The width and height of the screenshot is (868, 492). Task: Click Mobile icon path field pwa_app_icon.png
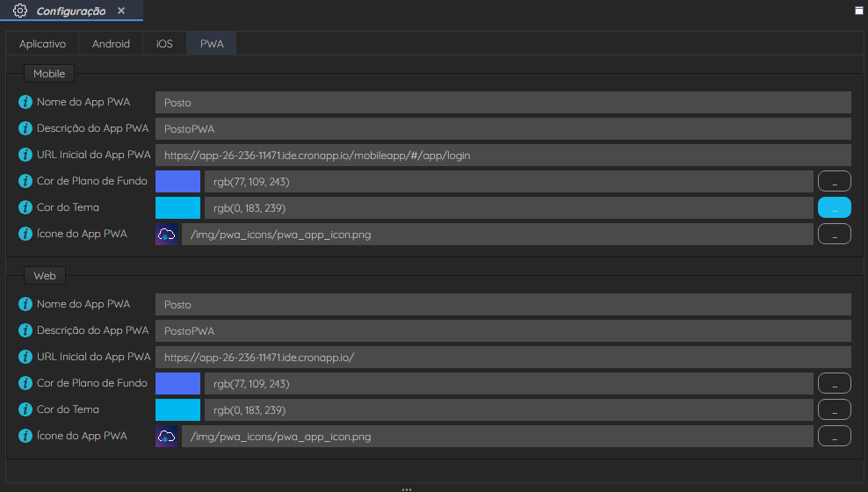click(497, 235)
